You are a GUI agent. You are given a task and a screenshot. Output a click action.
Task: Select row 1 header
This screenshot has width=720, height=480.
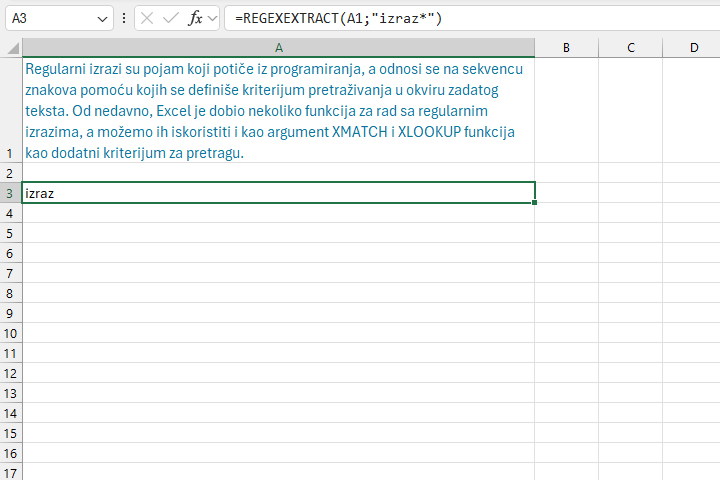pos(11,111)
